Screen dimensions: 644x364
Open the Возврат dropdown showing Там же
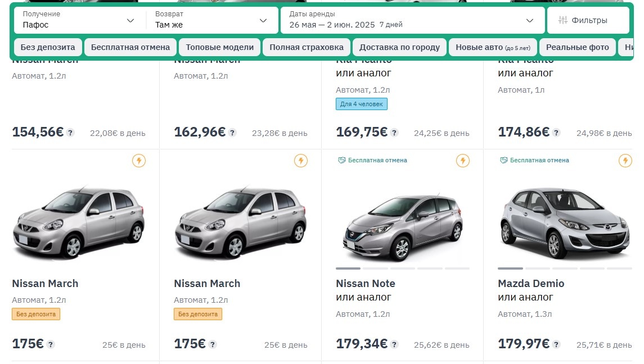[x=211, y=19]
